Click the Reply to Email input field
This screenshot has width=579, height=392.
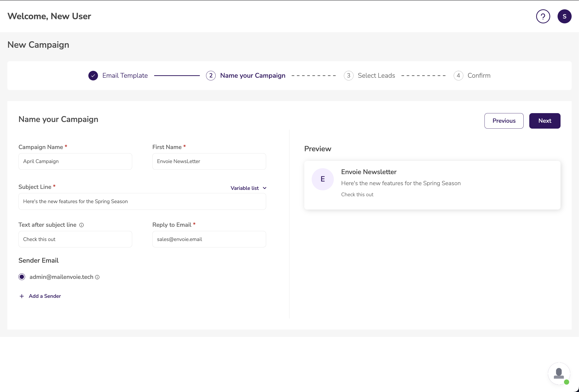point(209,240)
